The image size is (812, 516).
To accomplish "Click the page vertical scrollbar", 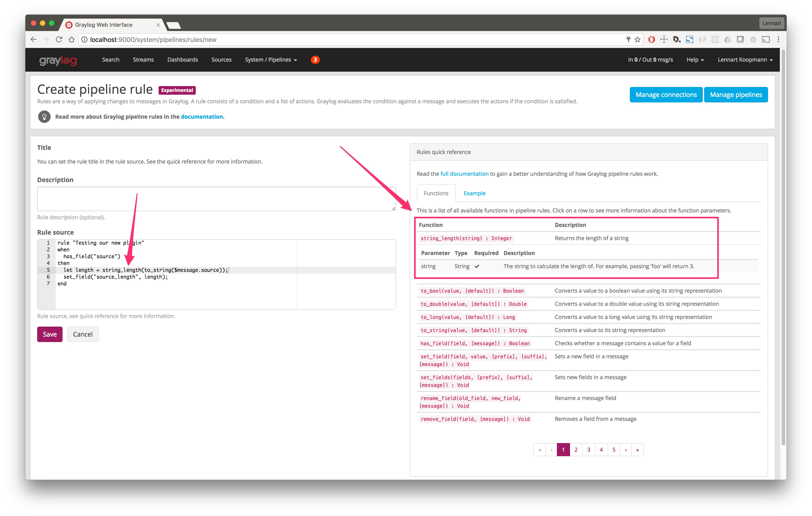I will [x=783, y=248].
